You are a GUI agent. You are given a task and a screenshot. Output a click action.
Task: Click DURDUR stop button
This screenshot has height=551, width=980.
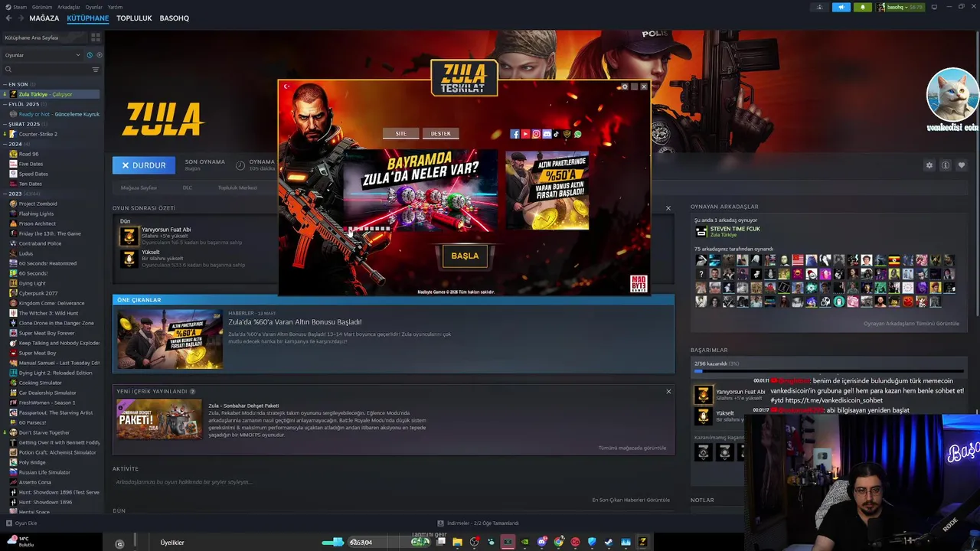(144, 165)
